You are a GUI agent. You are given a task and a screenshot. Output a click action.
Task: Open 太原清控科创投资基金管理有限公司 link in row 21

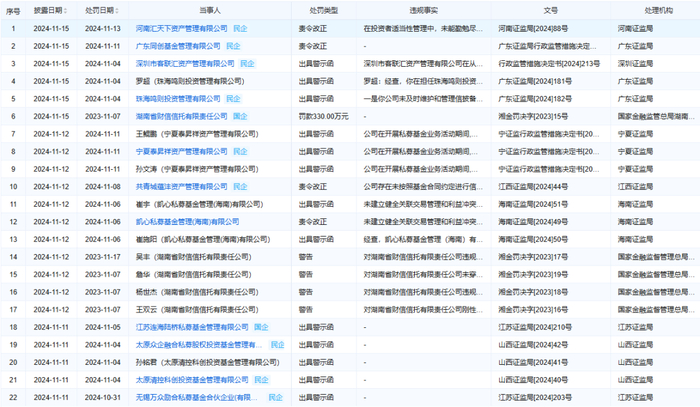click(x=192, y=380)
